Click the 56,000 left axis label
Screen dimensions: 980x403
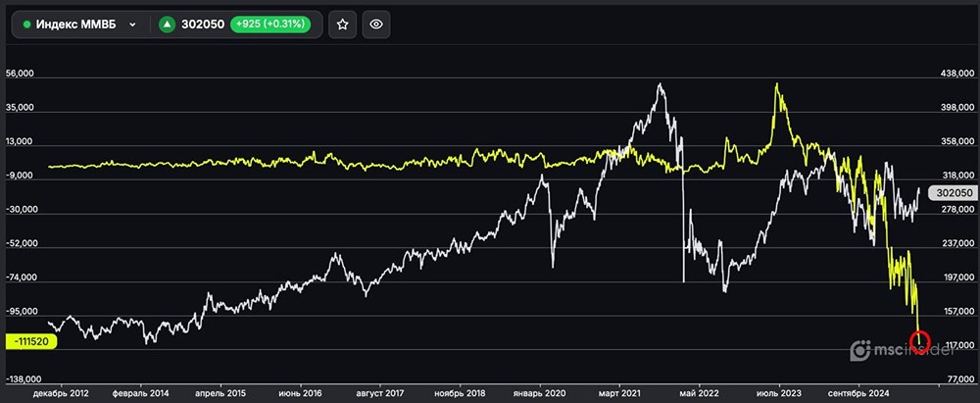(22, 75)
